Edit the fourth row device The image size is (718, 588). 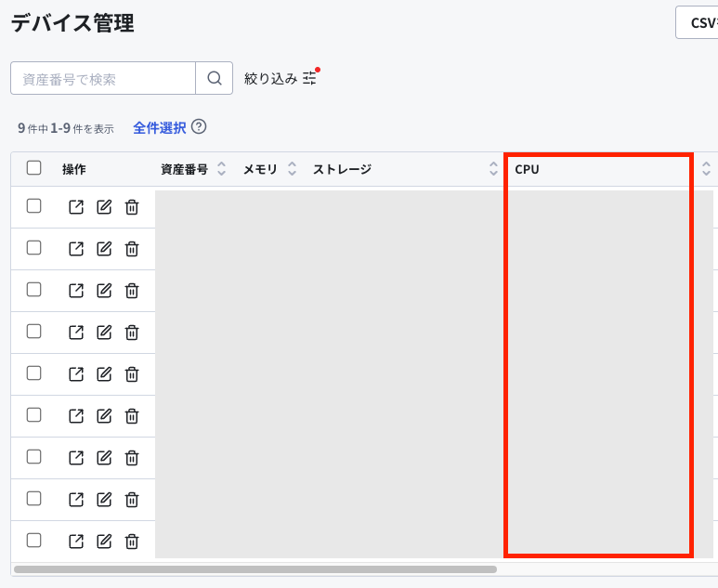pos(104,333)
